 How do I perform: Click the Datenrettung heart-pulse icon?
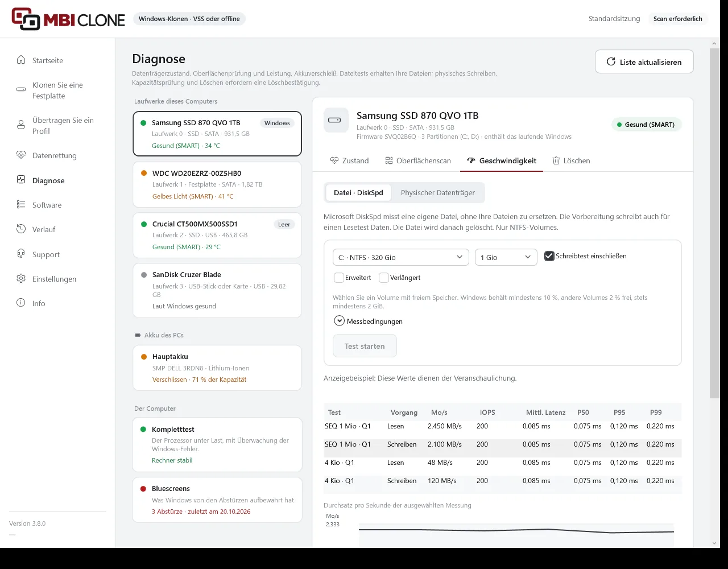(x=21, y=155)
